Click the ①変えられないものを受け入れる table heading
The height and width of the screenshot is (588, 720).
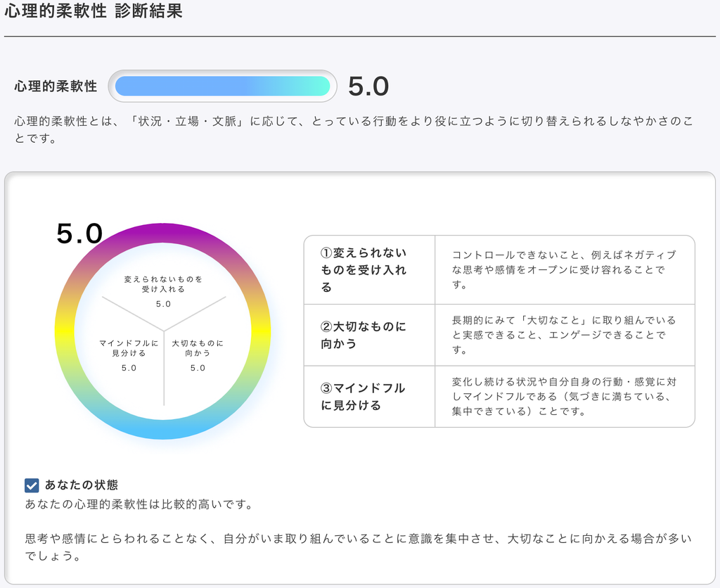(364, 270)
